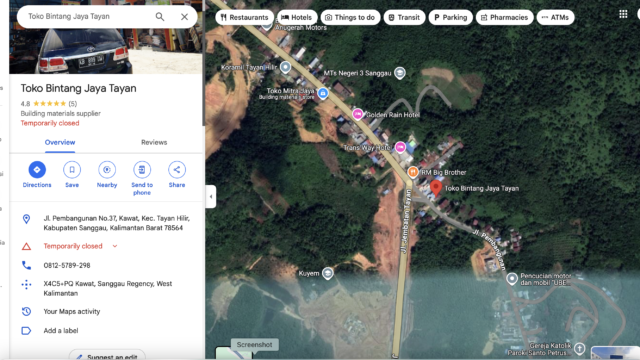Filter by Transit chip
640x360 pixels.
click(x=404, y=17)
